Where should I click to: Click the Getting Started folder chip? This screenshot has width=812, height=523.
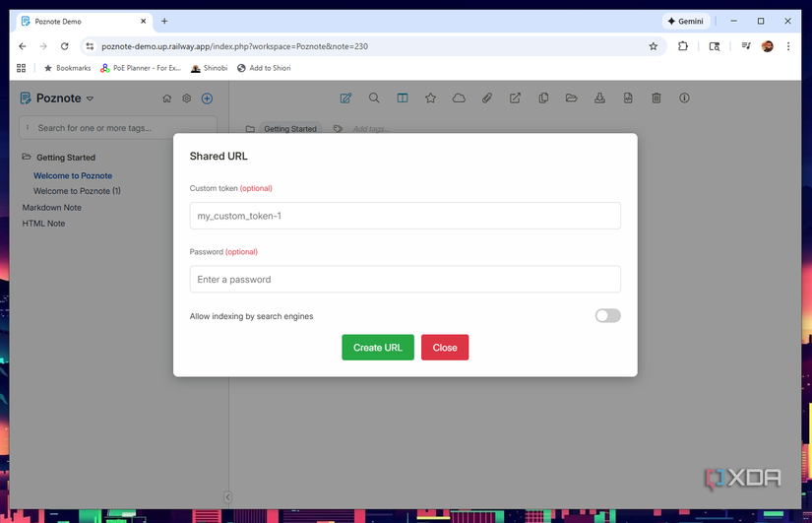[x=290, y=129]
